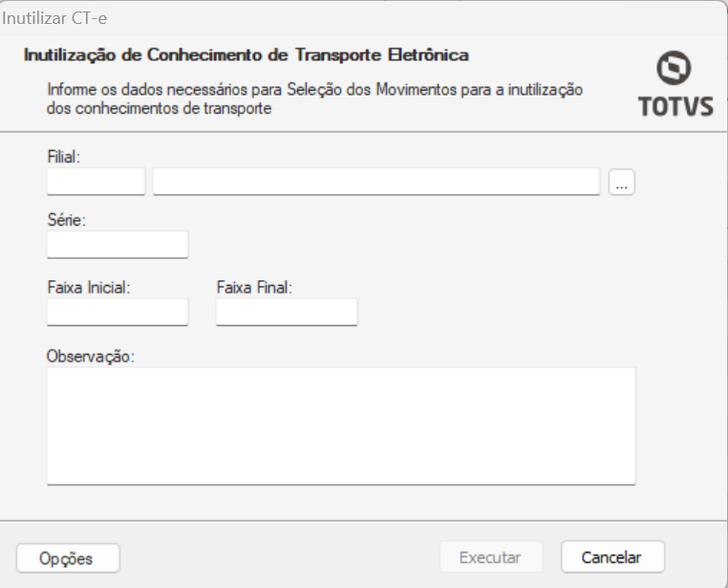
Task: Focus the Faixa Final field
Action: pyautogui.click(x=287, y=312)
